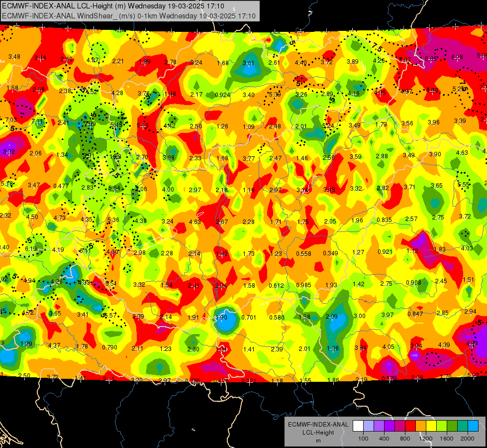Choose the dark green legend swatch
The width and height of the screenshot is (487, 448).
click(x=452, y=426)
